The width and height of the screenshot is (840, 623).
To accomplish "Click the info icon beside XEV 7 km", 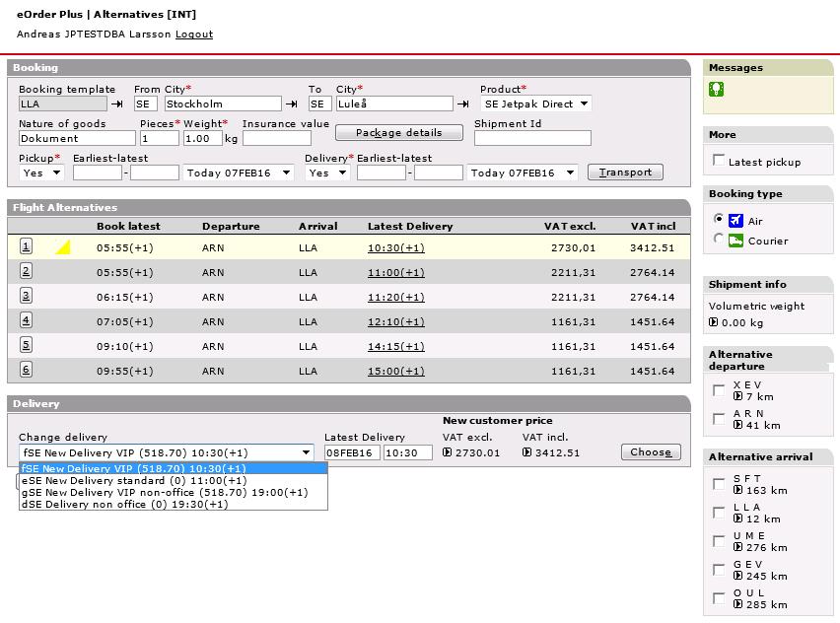I will [x=737, y=396].
